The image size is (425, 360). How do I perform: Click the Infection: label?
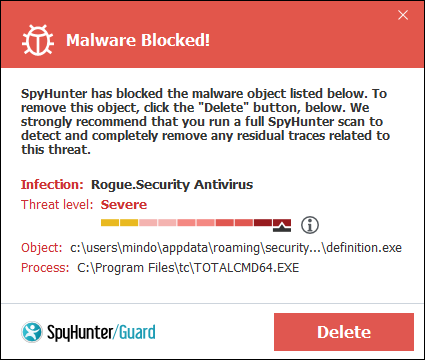tap(52, 184)
